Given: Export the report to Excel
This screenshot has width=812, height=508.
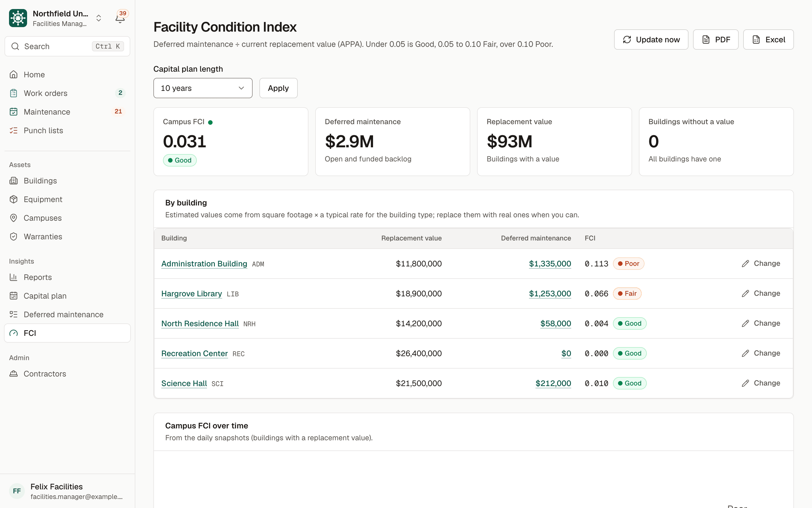Looking at the screenshot, I should point(768,40).
